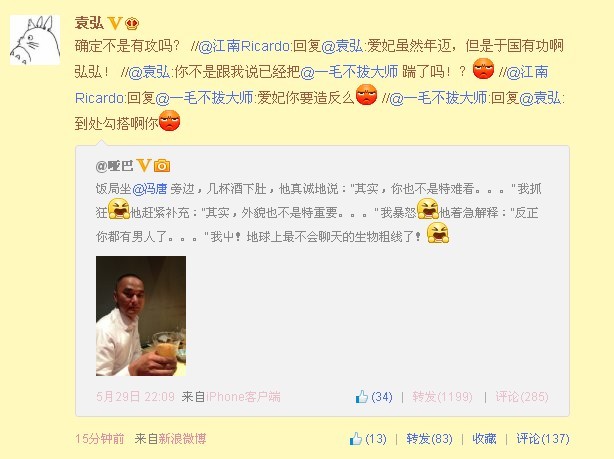Image resolution: width=614 pixels, height=459 pixels.
Task: Click the crying emoji at end of quoted post
Action: [x=437, y=233]
